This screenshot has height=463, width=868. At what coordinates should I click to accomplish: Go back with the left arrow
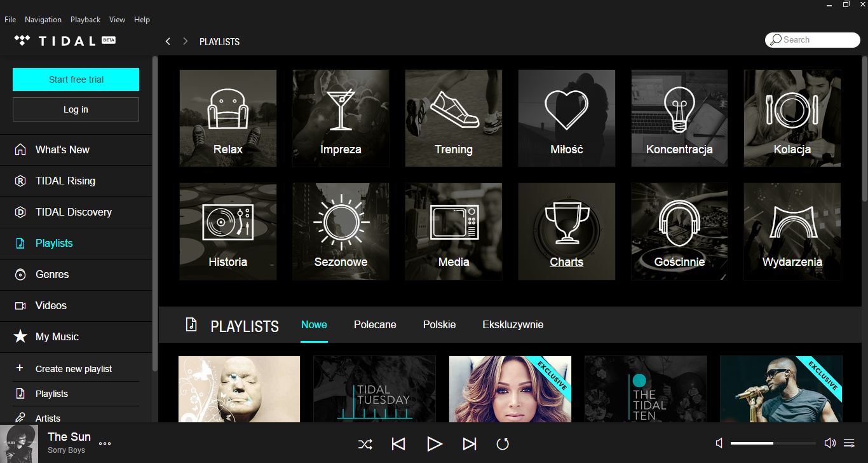click(x=168, y=41)
